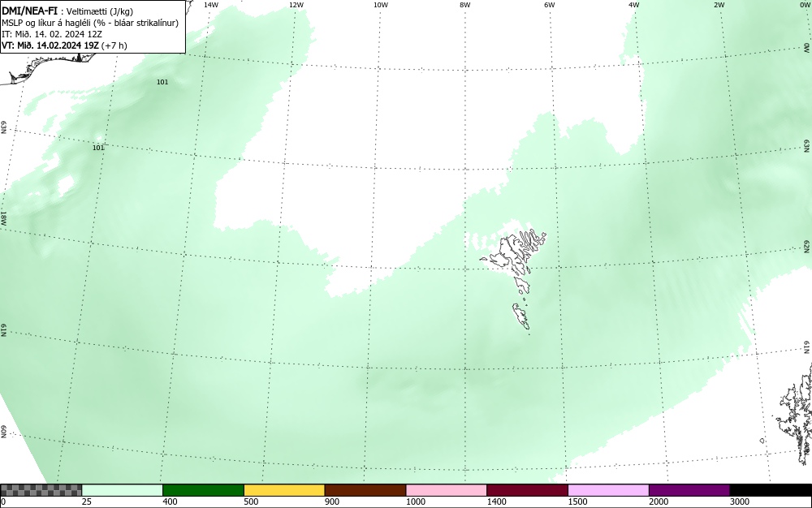
Task: Click the 12W longitude label
Action: [296, 5]
